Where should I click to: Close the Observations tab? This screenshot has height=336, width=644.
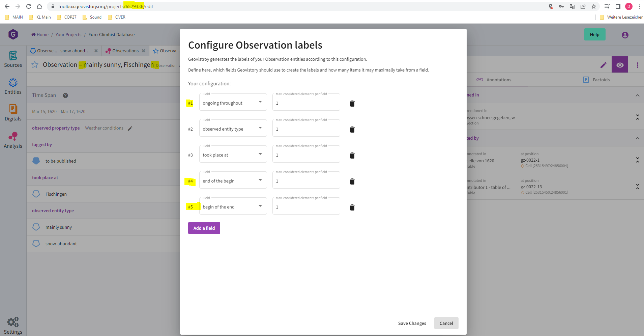click(144, 51)
